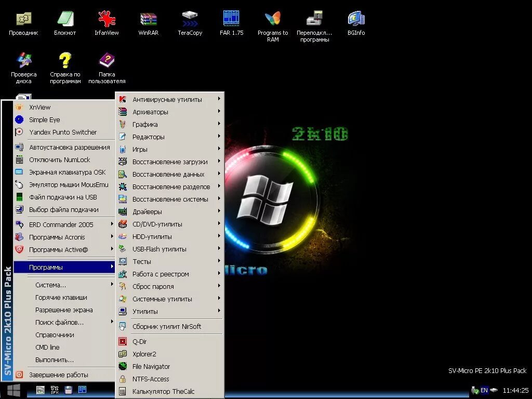
Task: Open Калькулятор TheCalc
Action: tap(170, 392)
